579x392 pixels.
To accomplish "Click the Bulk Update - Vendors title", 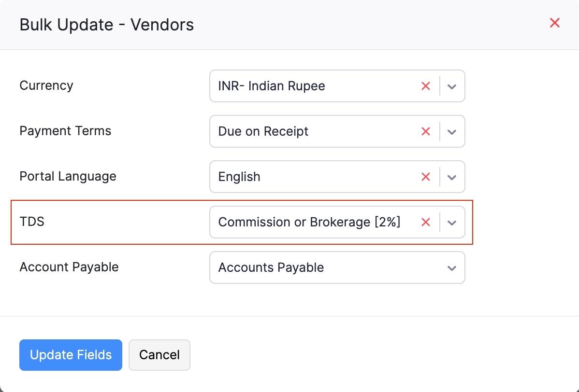I will [106, 24].
